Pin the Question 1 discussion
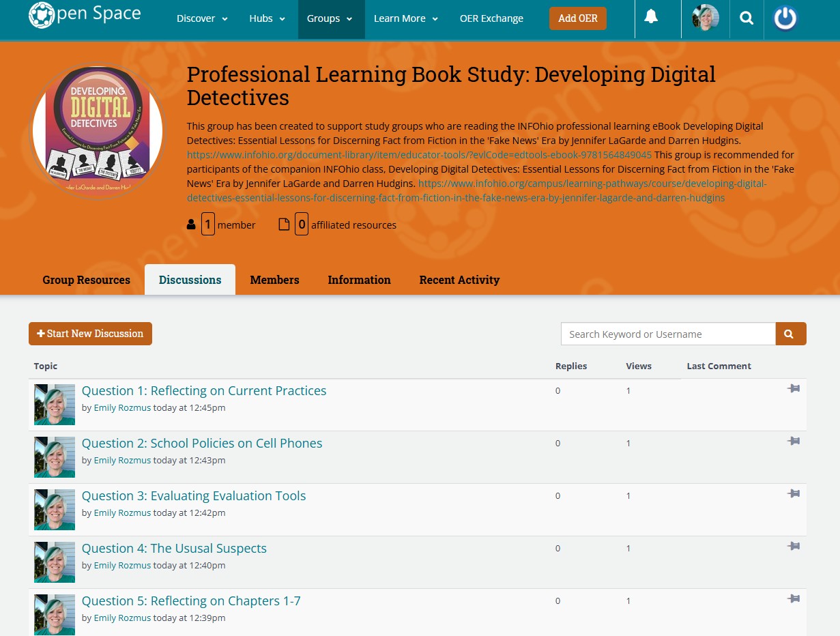 (x=793, y=388)
